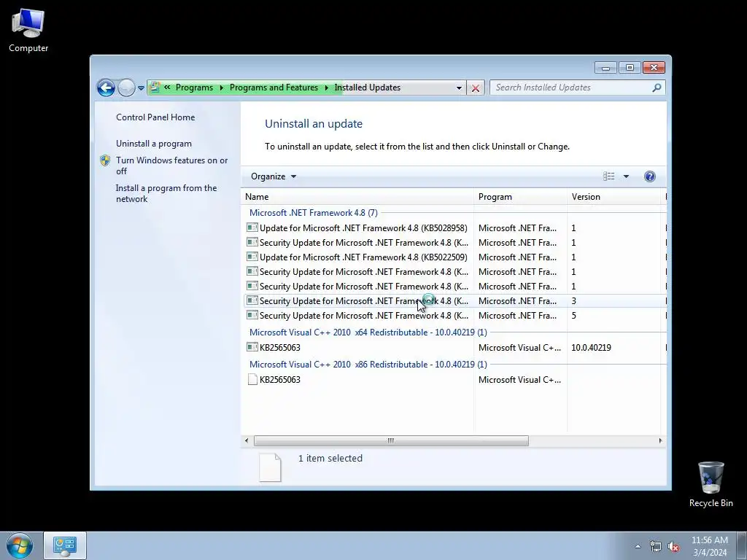Open the Windows Start button
Screen dimensions: 747x560
pyautogui.click(x=20, y=545)
